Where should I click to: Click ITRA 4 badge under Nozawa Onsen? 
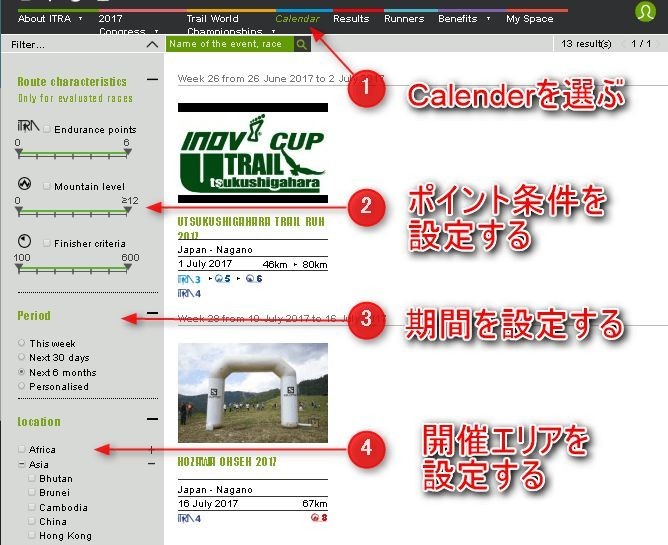coord(189,519)
